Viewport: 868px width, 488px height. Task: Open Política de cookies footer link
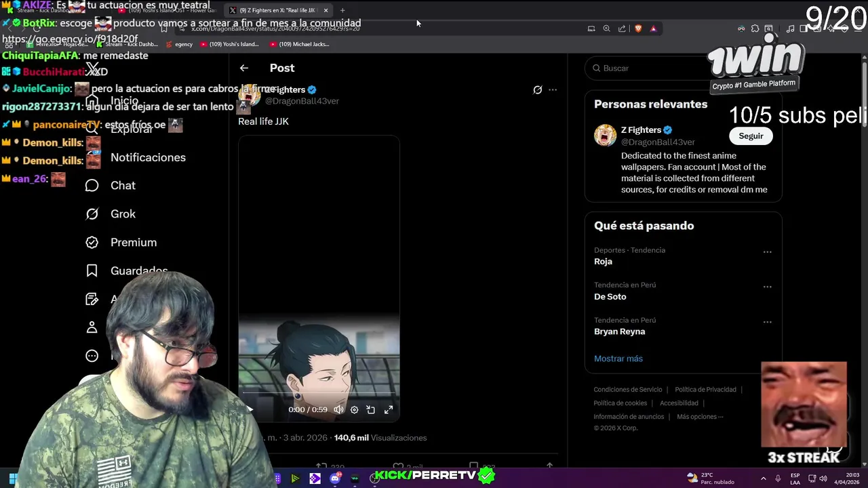(620, 403)
